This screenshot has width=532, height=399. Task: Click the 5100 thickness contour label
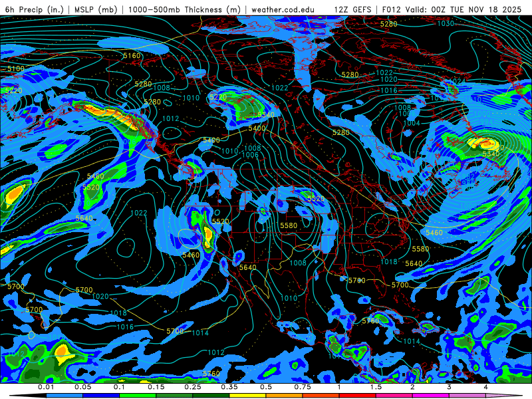[16, 68]
